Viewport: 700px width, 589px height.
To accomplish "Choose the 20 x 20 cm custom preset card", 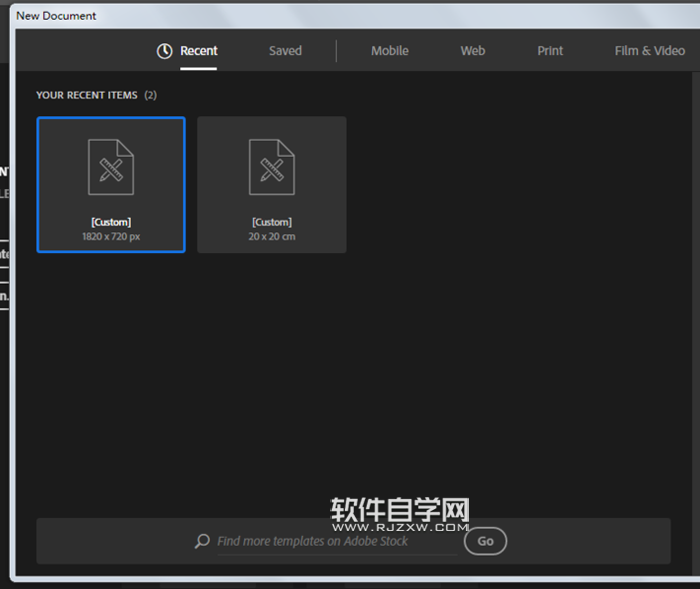I will click(271, 185).
